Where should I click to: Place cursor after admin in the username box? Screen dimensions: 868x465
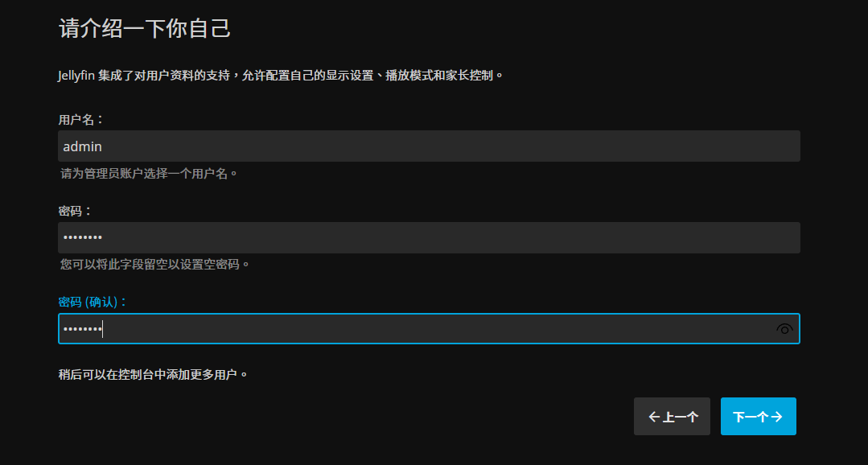click(103, 146)
